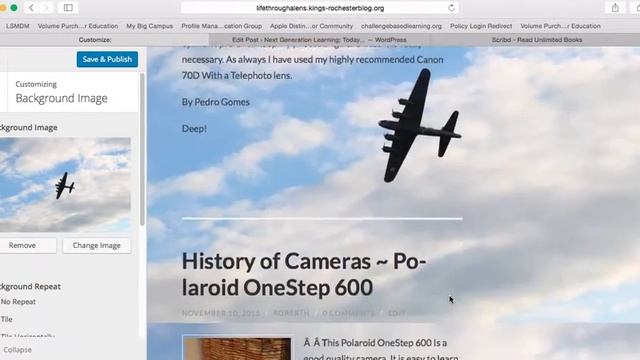Open the Profile Mana...cation Group bookmark

222,26
